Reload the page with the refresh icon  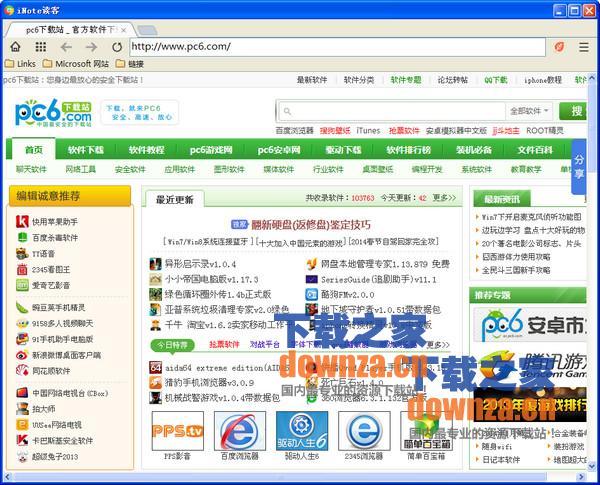click(117, 46)
